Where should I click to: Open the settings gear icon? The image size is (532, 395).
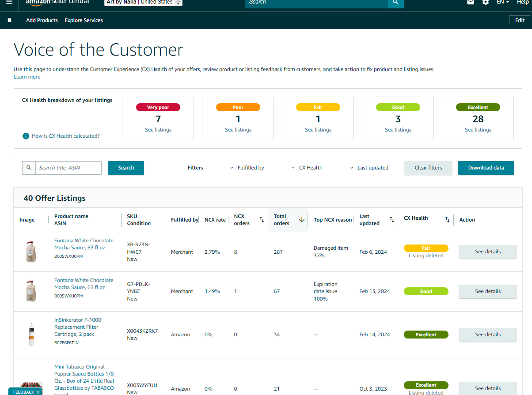486,2
